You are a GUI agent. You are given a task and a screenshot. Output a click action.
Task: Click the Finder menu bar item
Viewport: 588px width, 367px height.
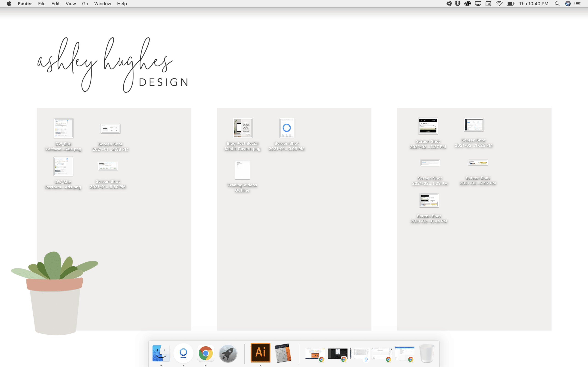25,4
